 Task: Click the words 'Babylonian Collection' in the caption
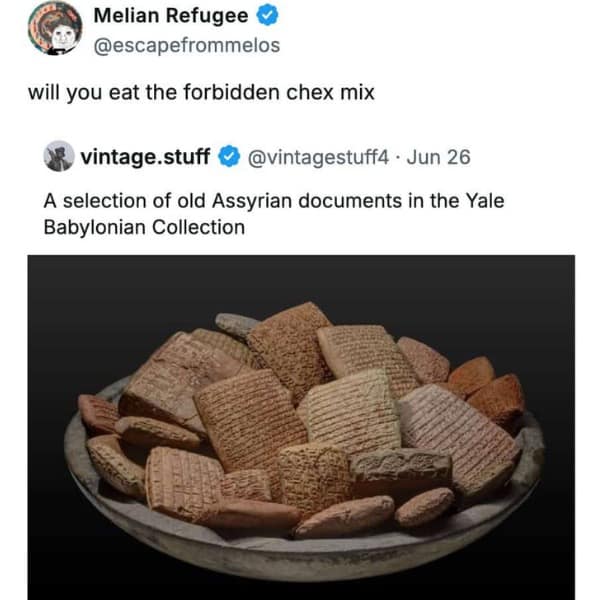click(144, 226)
